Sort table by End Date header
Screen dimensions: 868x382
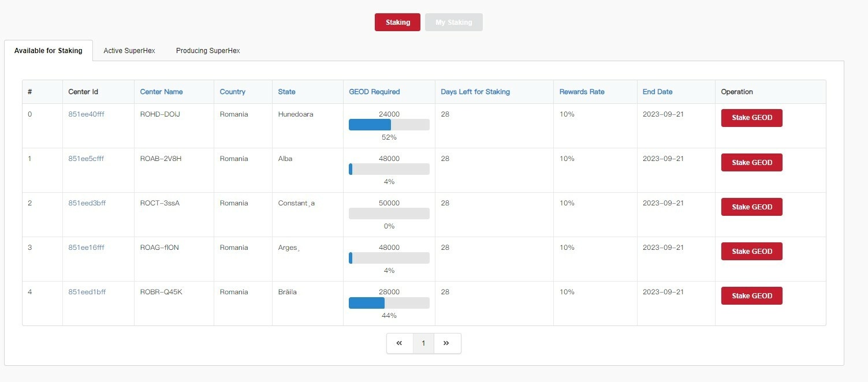click(x=657, y=92)
